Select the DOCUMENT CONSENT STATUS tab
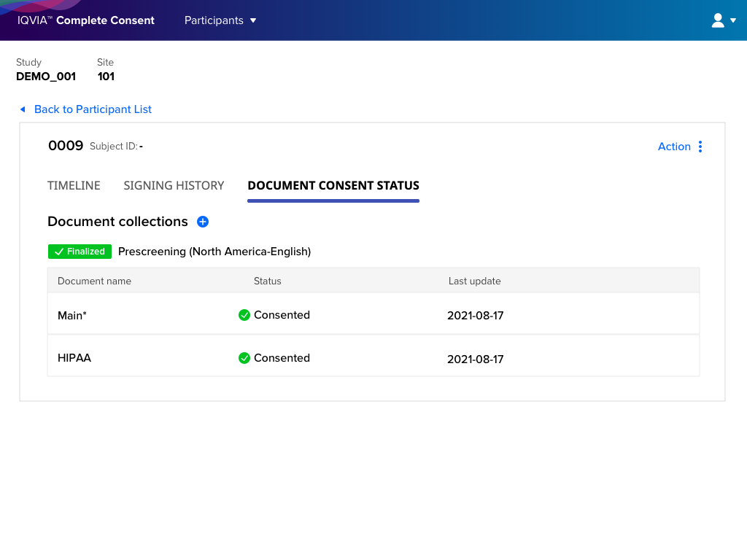Viewport: 747px width, 560px height. [x=333, y=186]
